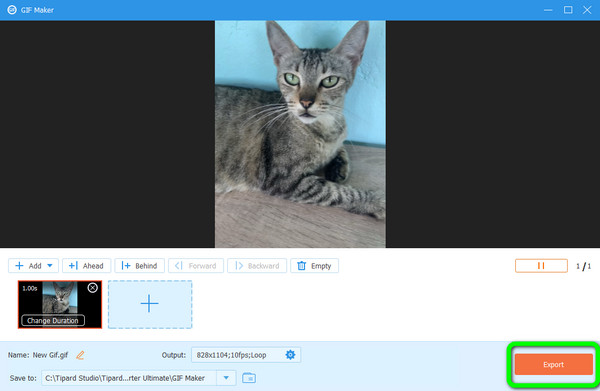The image size is (600, 391).
Task: Pause the GIF preview playback
Action: [541, 266]
